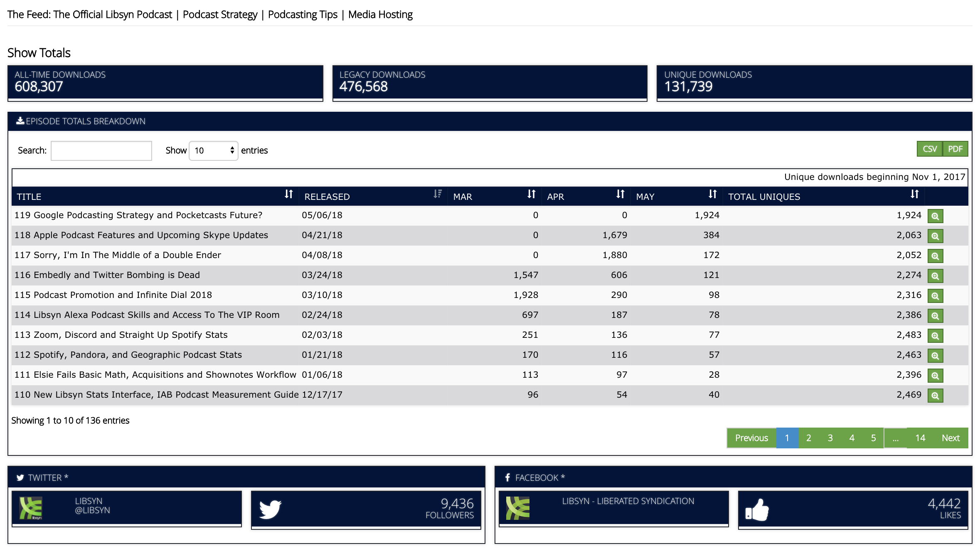Screen dimensions: 980x551
Task: Click title '119 Google Podcasting Strategy and Pocketcasts Future?'
Action: tap(138, 215)
